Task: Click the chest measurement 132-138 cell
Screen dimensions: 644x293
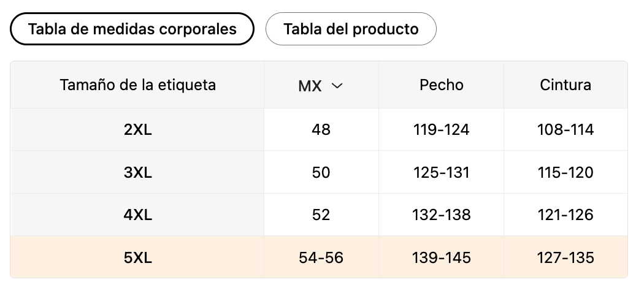Action: tap(441, 215)
